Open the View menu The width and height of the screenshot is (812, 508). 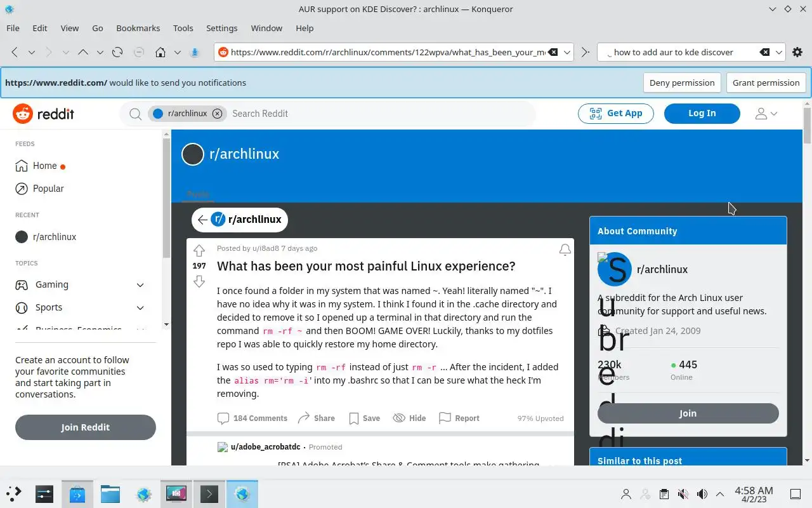70,28
